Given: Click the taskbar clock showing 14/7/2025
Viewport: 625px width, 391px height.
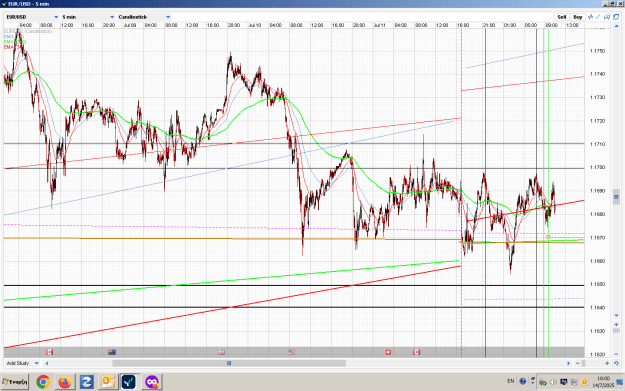Looking at the screenshot, I should point(603,382).
